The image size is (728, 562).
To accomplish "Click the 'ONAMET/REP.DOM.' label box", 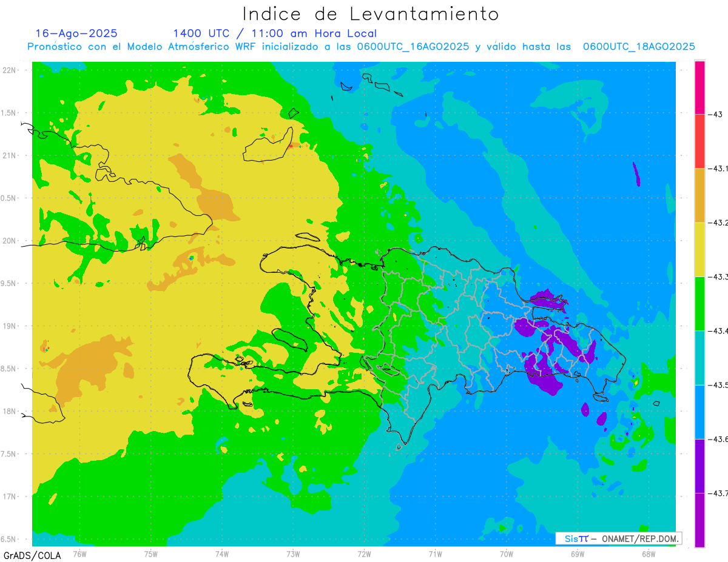I will 618,538.
